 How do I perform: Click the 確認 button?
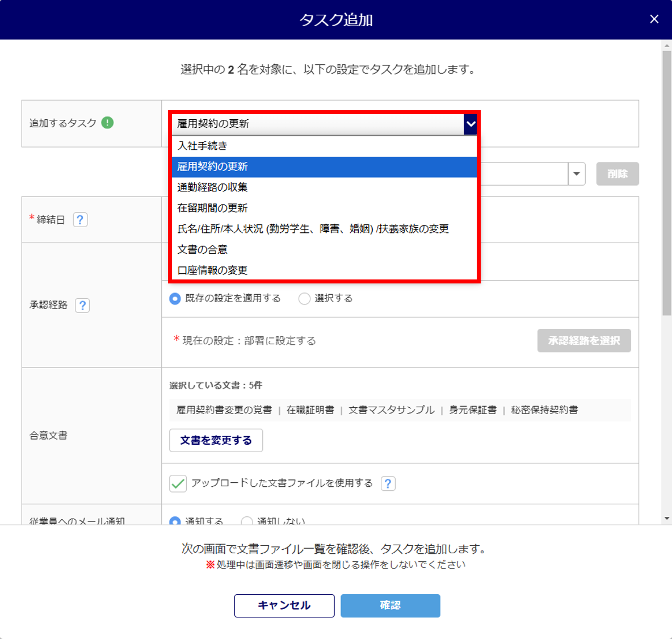tap(390, 605)
